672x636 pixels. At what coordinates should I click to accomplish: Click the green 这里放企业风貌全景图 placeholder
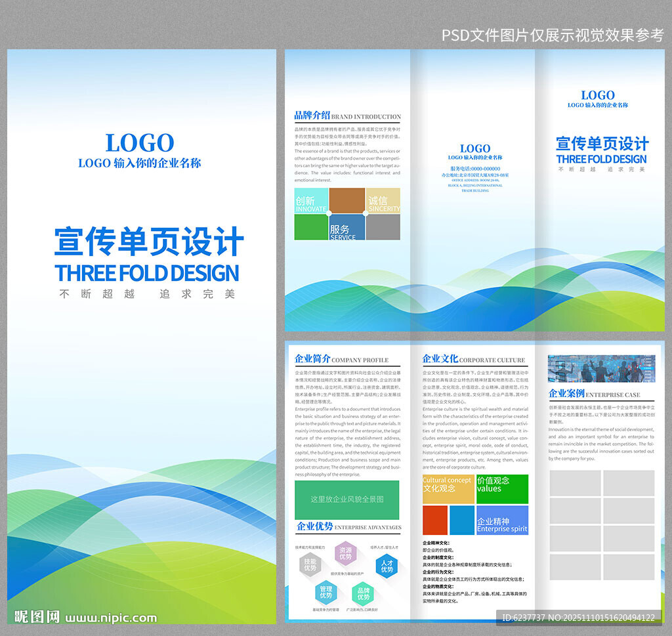pyautogui.click(x=346, y=499)
